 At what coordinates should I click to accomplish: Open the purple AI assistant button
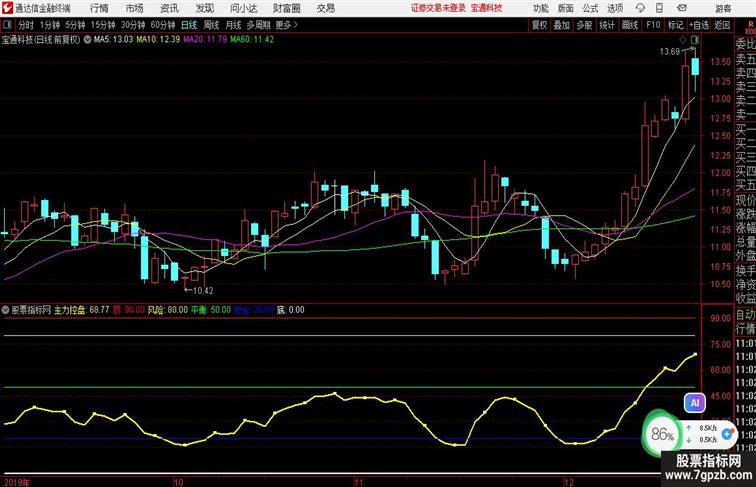pos(695,403)
